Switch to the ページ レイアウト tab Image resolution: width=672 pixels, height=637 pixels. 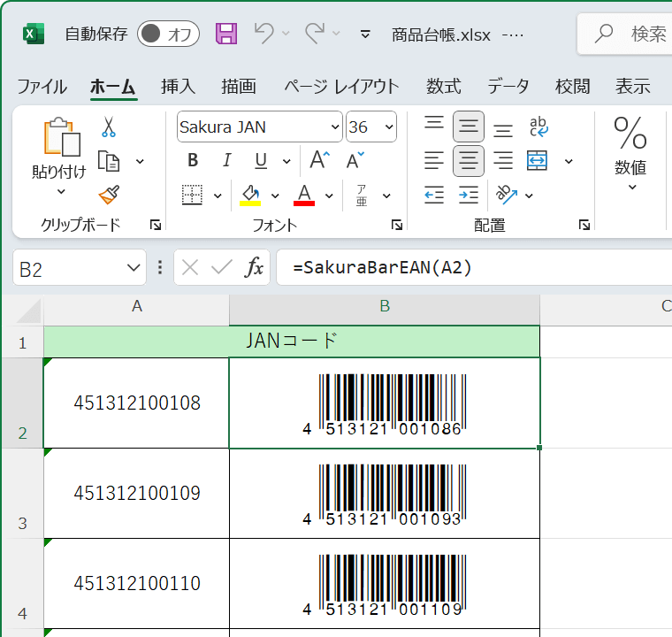(341, 86)
